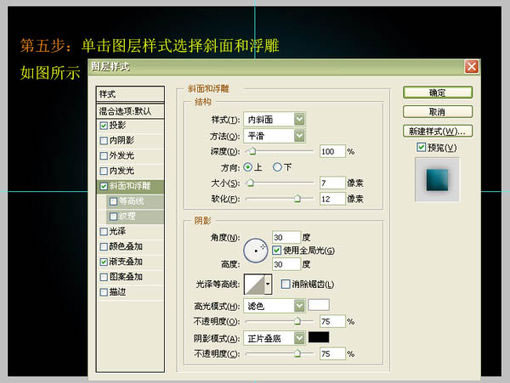Screen dimensions: 510x383
Task: Select the 下 direction radio button
Action: [x=277, y=167]
